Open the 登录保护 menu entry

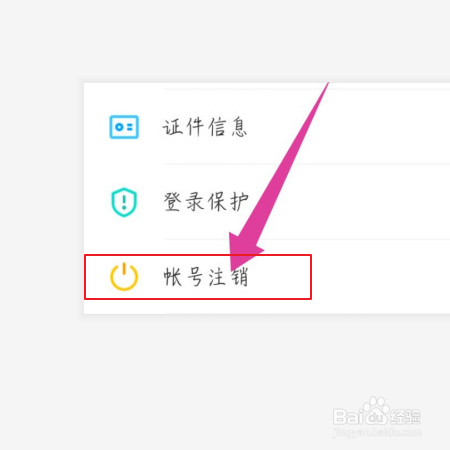267,202
